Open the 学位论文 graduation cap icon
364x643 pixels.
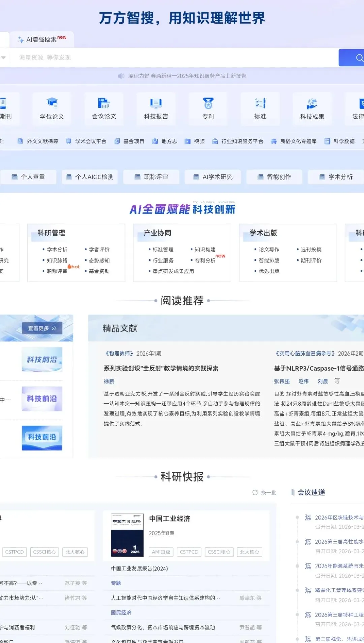point(52,103)
